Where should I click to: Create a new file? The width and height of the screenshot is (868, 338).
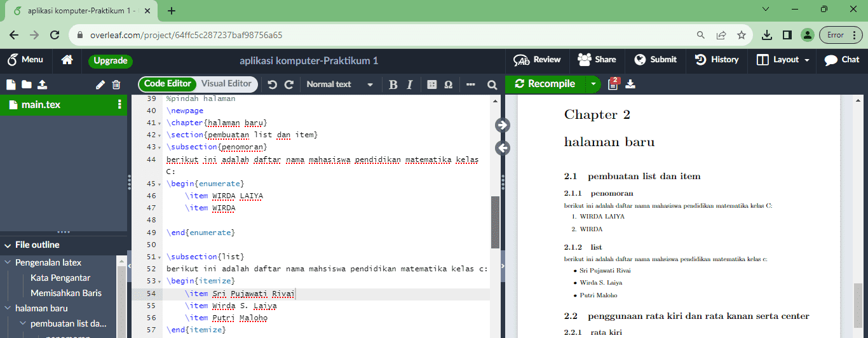pos(10,84)
